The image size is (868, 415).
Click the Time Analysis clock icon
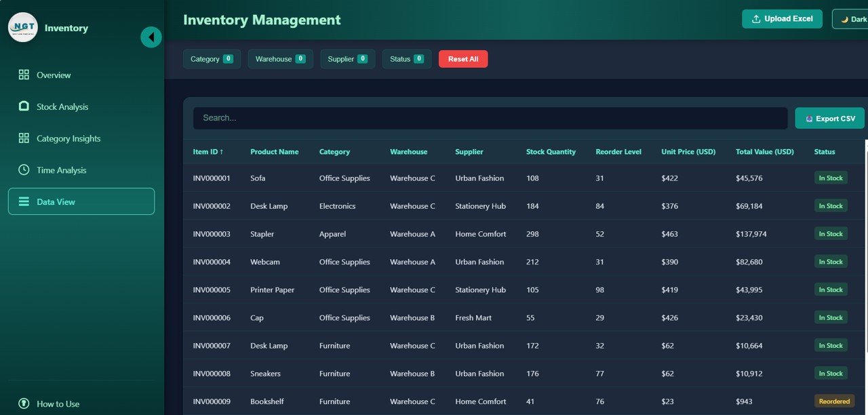tap(24, 170)
